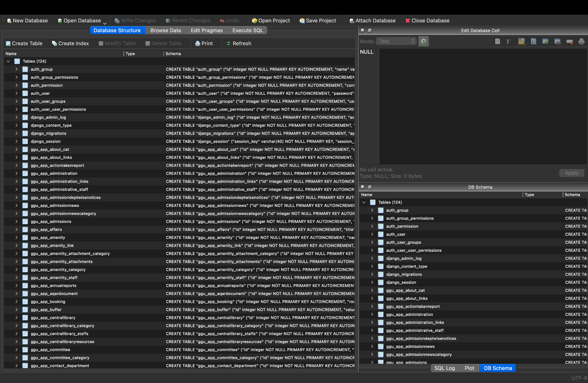Expand auth_group table in main tree
Image resolution: width=588 pixels, height=383 pixels.
coord(16,69)
